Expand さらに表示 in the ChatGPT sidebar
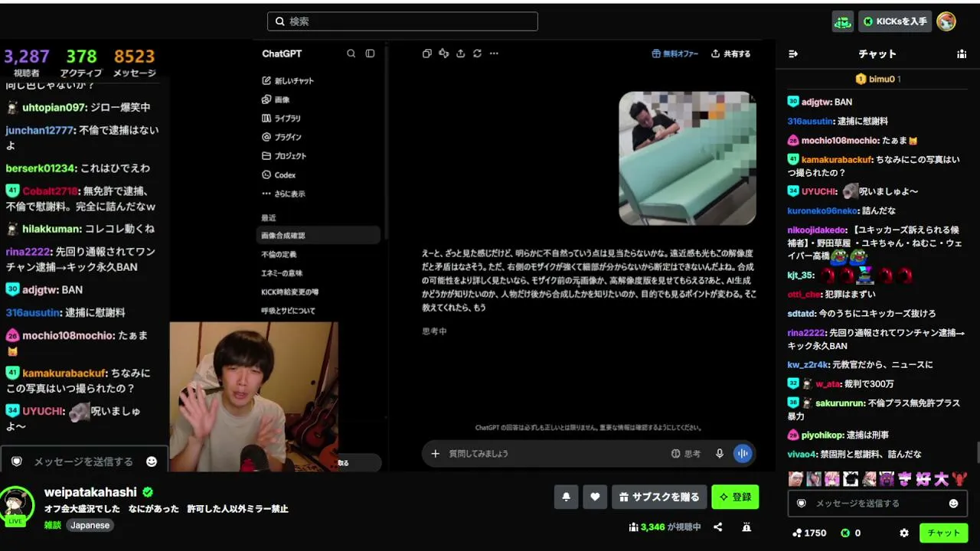Viewport: 980px width, 551px height. [x=283, y=194]
